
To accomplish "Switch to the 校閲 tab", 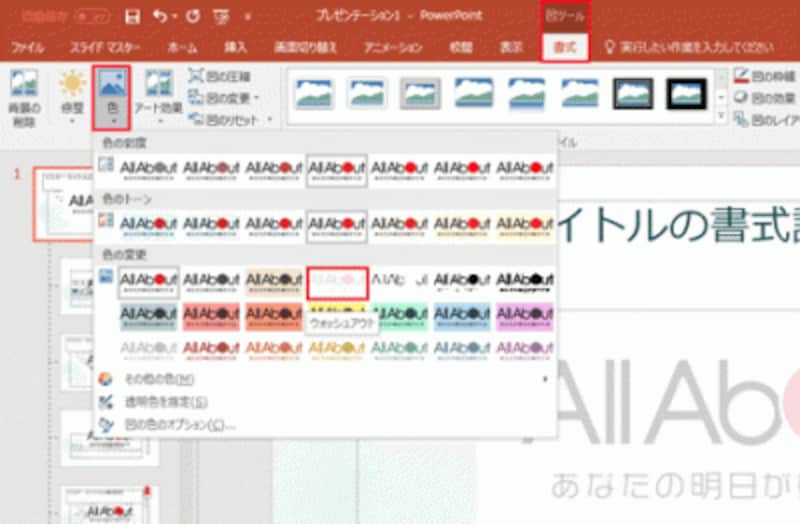I will [461, 48].
